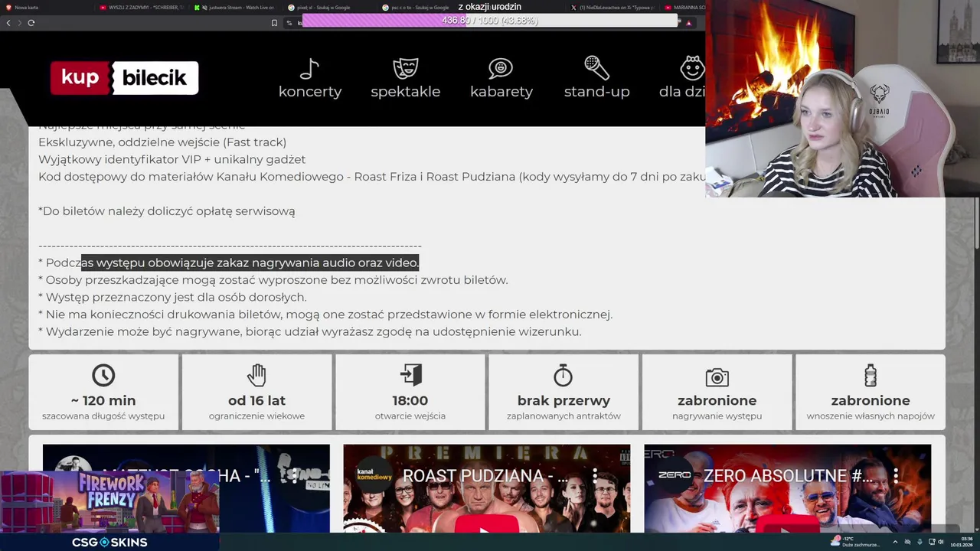Image resolution: width=980 pixels, height=551 pixels.
Task: Switch to the WYSZLI Z ZADYMY YouTube tab
Action: pyautogui.click(x=141, y=7)
